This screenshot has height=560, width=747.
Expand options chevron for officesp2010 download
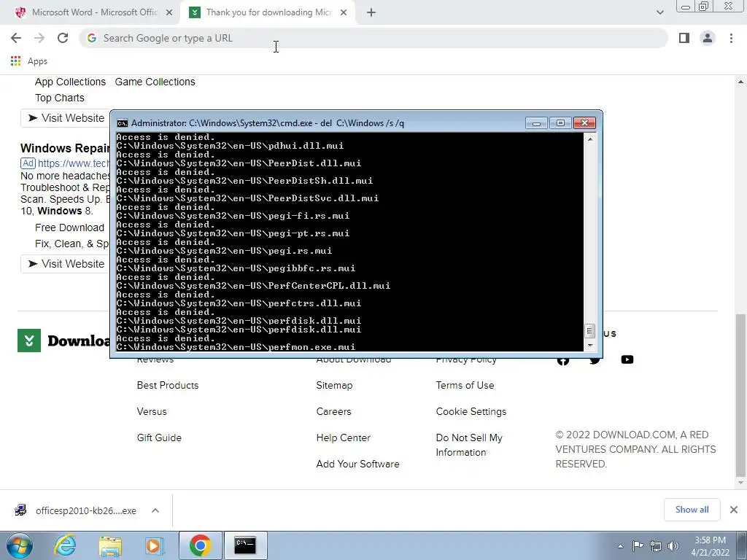coord(155,510)
